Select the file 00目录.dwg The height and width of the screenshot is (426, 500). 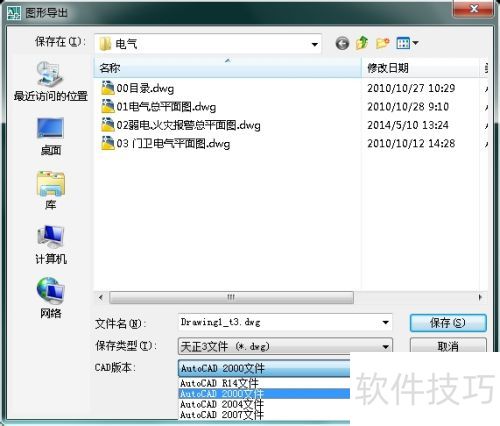pos(137,88)
